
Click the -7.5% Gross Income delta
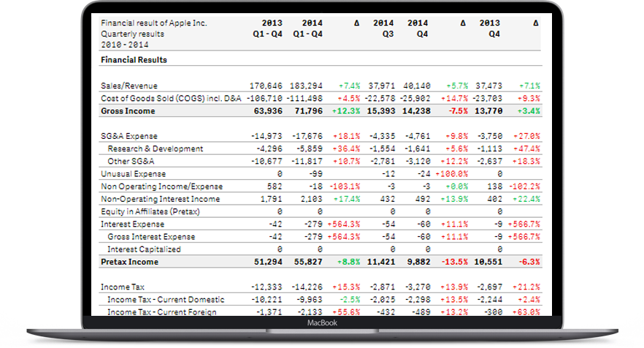[458, 110]
